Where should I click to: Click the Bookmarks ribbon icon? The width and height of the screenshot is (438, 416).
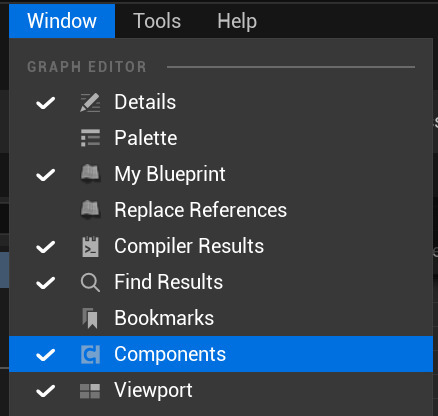coord(90,318)
